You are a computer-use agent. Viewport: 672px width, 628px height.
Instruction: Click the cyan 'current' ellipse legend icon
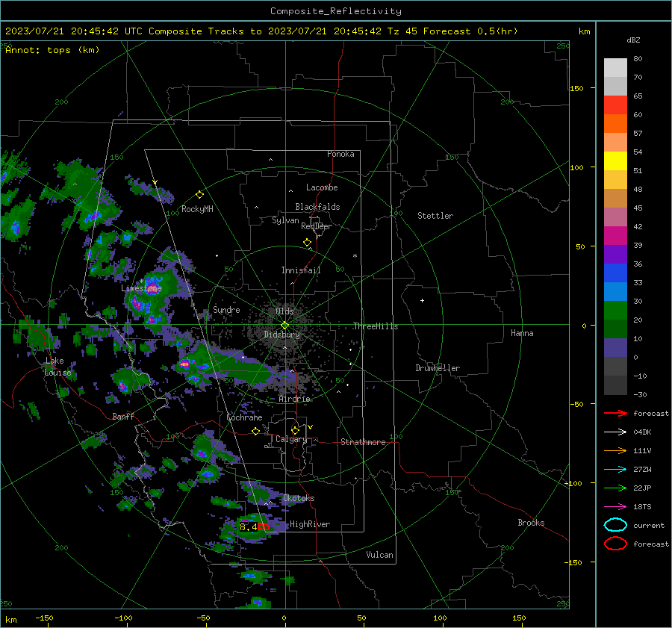615,525
